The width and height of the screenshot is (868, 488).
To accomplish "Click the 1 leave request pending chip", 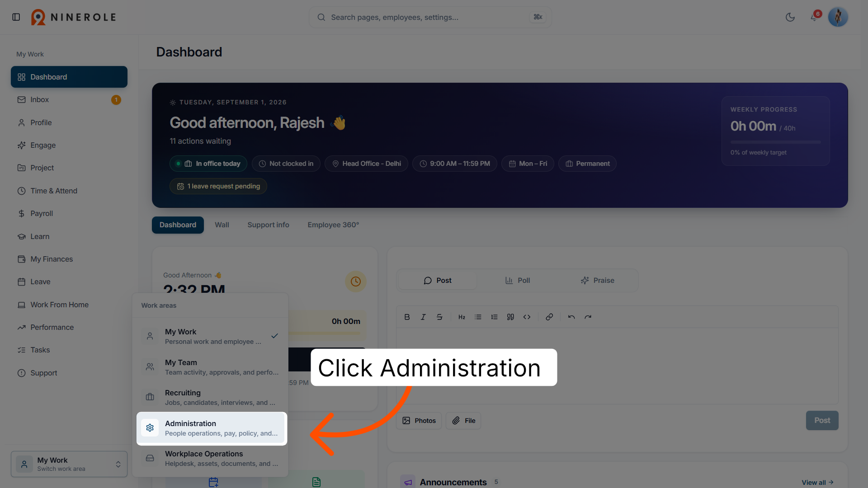I will [218, 186].
